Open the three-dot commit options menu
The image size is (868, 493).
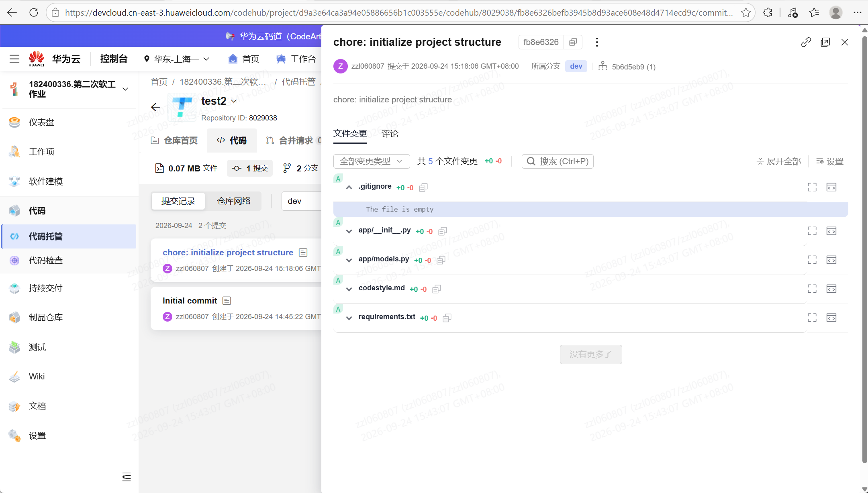(x=597, y=42)
